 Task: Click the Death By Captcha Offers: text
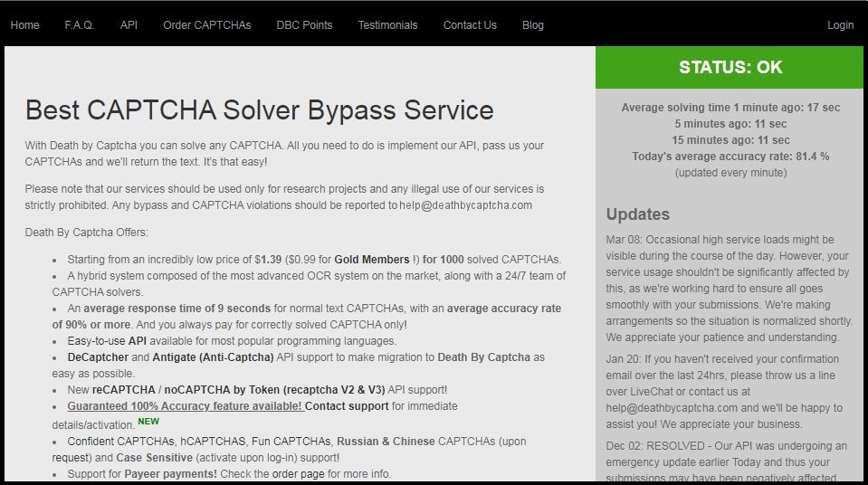[x=86, y=233]
